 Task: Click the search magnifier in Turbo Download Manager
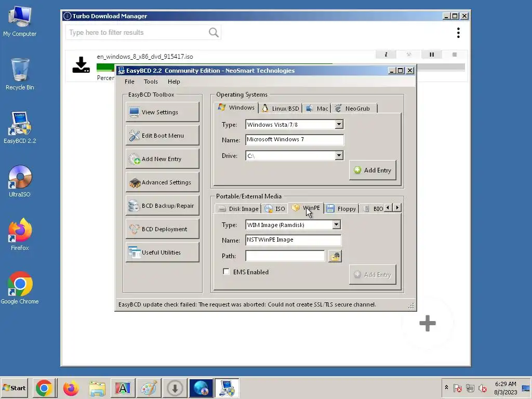[x=214, y=33]
